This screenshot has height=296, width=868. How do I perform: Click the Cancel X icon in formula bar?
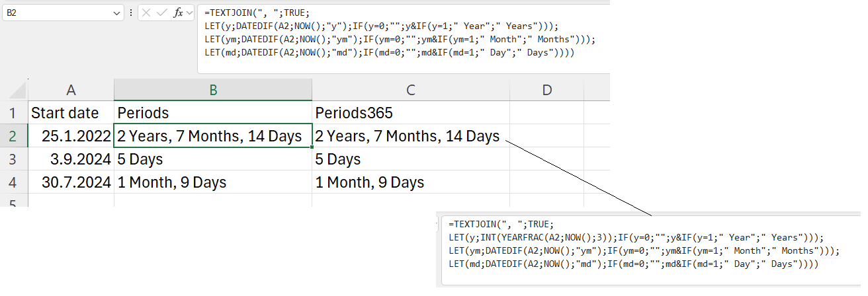click(x=147, y=13)
